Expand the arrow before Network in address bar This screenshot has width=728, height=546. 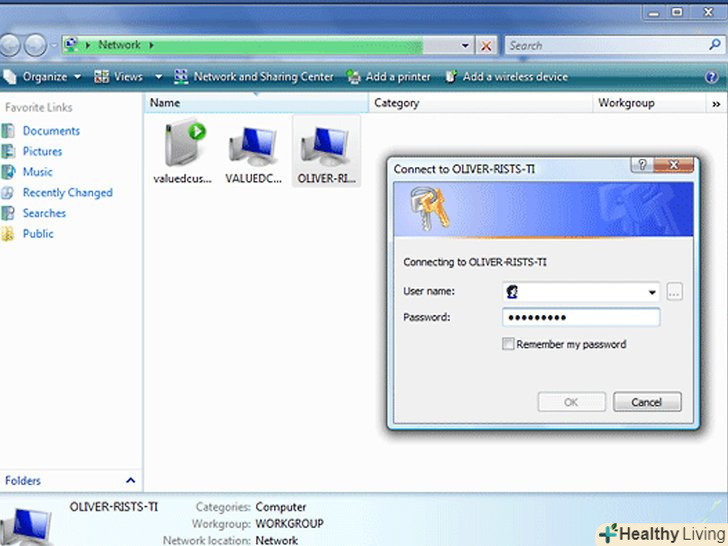[x=88, y=45]
